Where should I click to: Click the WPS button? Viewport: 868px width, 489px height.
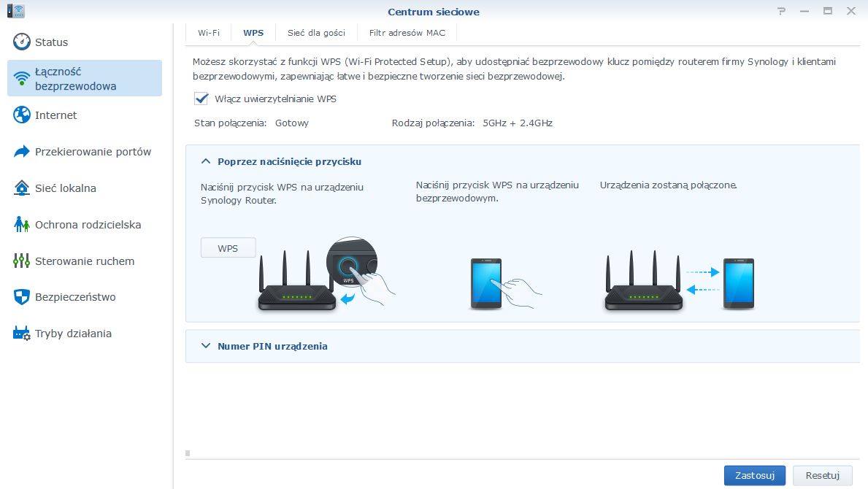[228, 248]
